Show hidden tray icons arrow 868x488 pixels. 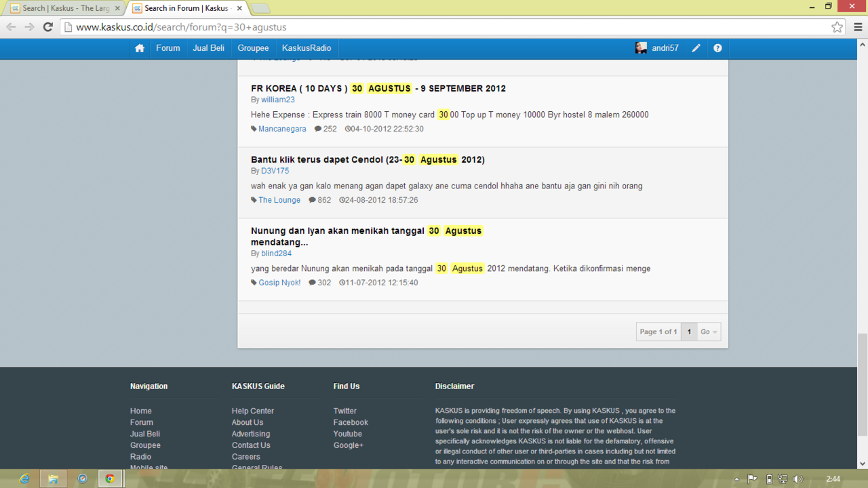pos(737,479)
